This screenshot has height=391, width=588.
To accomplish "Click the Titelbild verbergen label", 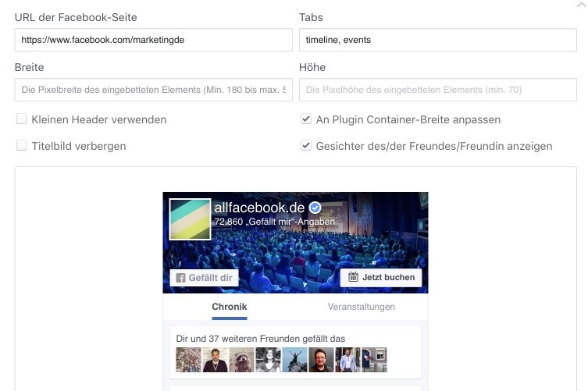I will coord(79,146).
